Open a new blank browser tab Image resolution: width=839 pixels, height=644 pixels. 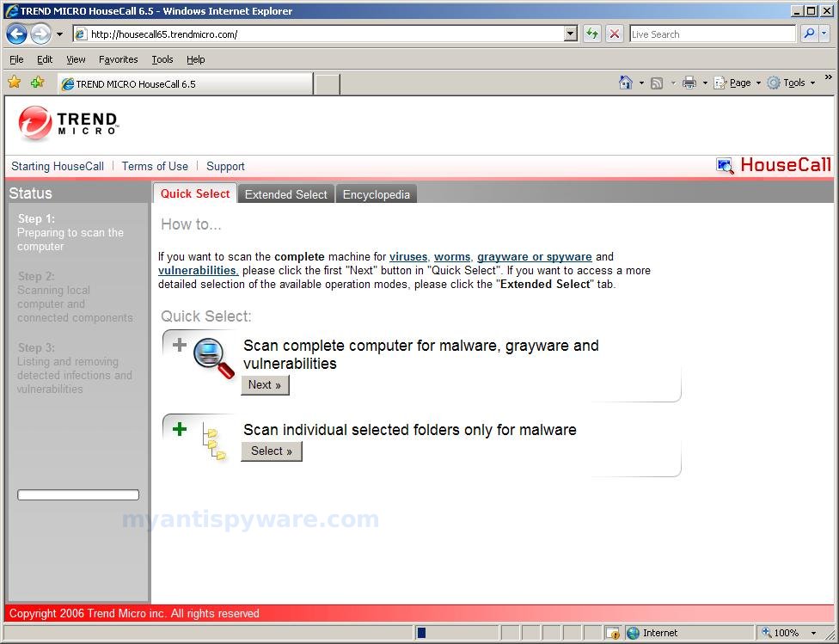pos(327,84)
